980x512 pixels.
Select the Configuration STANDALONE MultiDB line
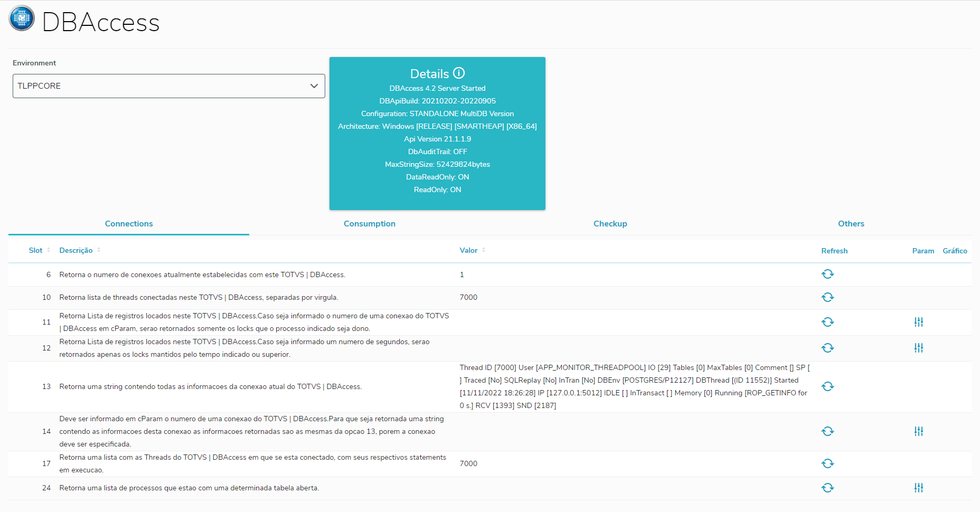point(437,113)
